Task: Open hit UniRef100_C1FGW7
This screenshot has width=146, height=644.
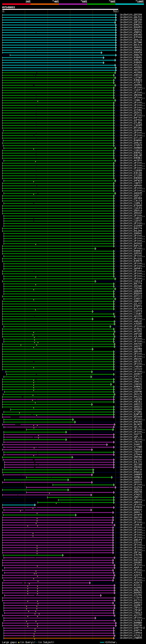Action: (131, 77)
